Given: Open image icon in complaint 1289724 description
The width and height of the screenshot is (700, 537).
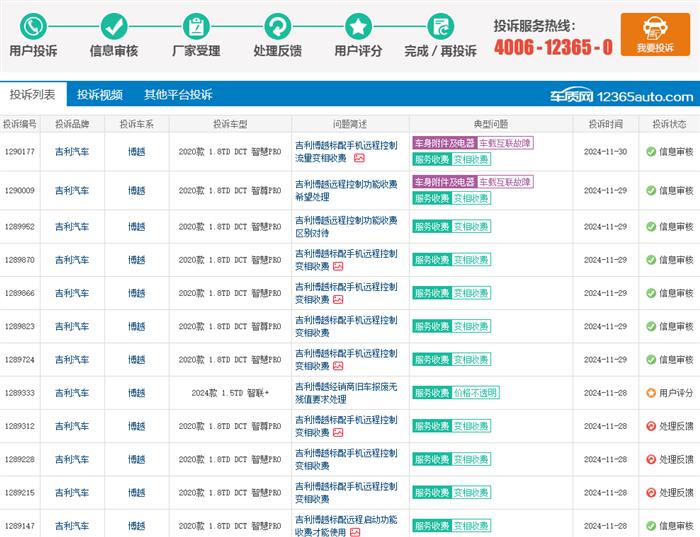Looking at the screenshot, I should pos(338,366).
